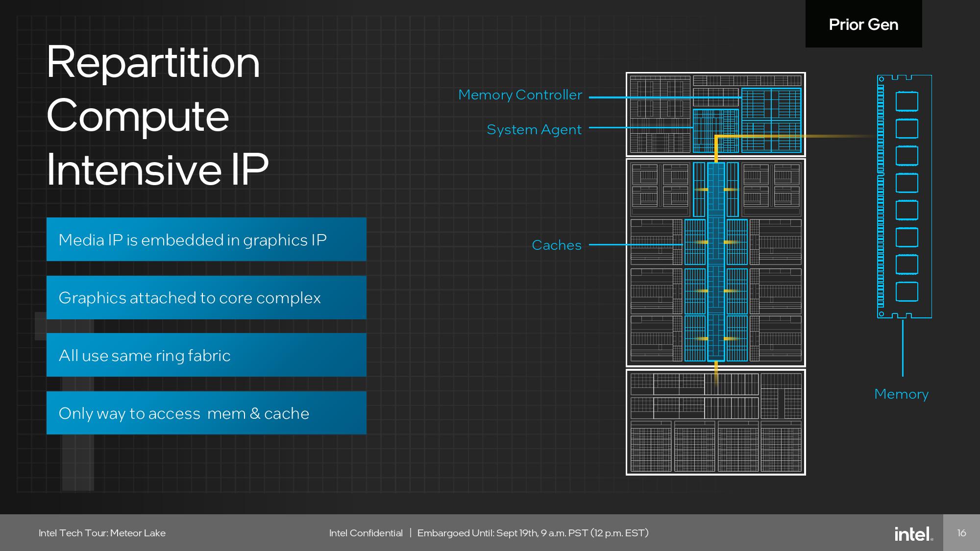The height and width of the screenshot is (551, 980).
Task: Click the System Agent label
Action: click(x=534, y=130)
